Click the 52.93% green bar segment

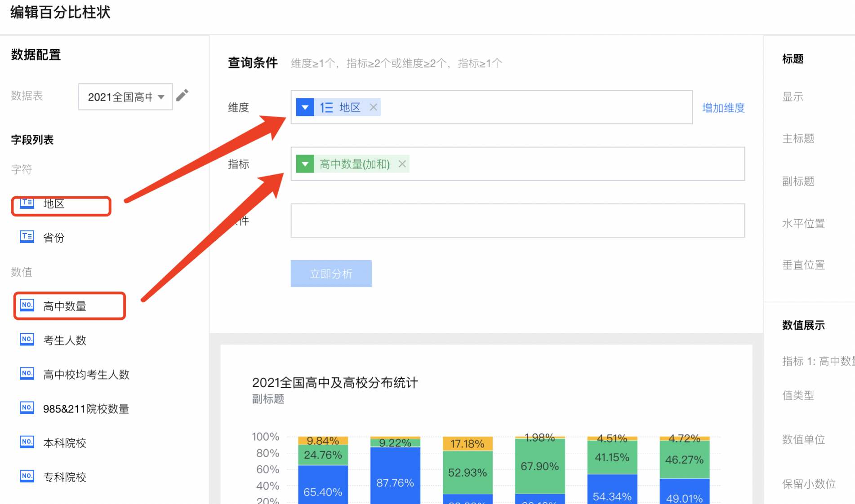468,473
